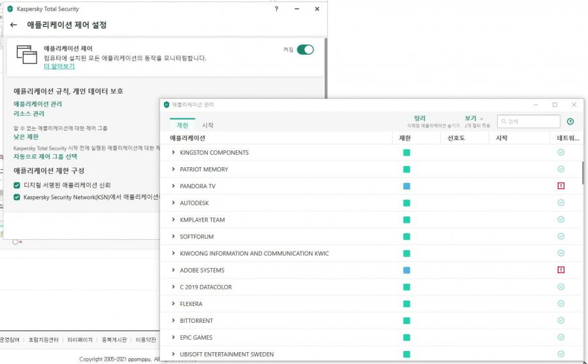Click search magnifier icon in search box

[504, 122]
